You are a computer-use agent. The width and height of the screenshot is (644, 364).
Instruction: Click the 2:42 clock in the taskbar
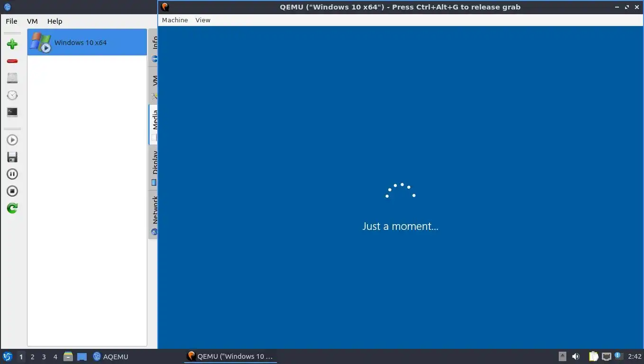tap(635, 356)
